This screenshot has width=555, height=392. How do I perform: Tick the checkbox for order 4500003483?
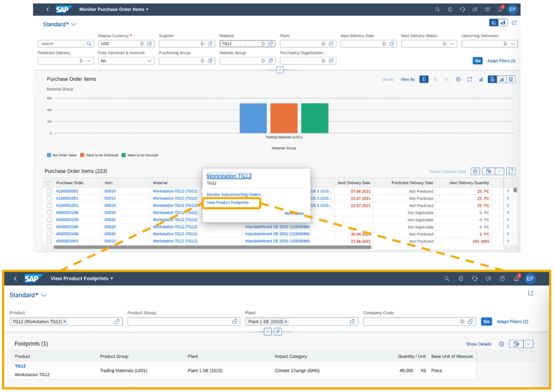[x=49, y=241]
